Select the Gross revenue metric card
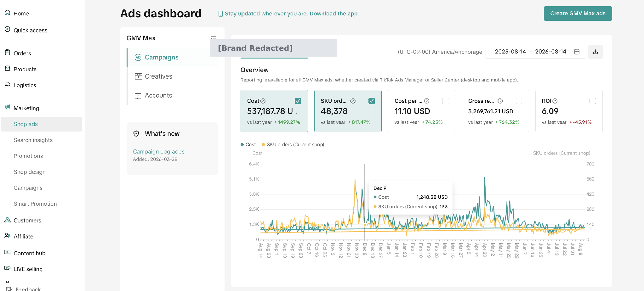 pyautogui.click(x=495, y=111)
